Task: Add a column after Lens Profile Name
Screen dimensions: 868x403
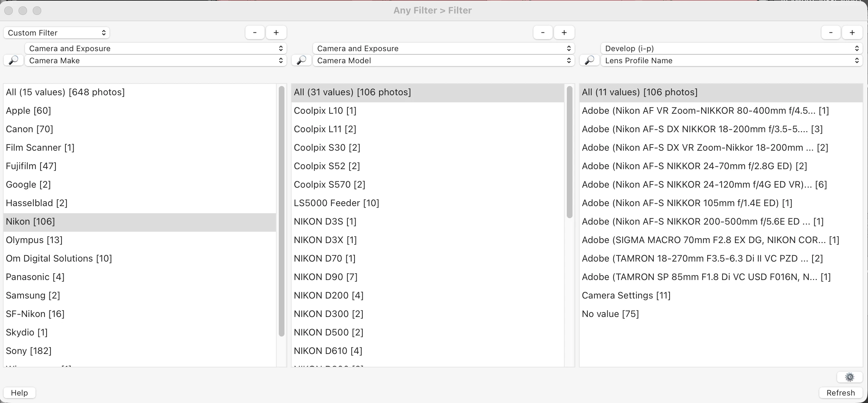Action: click(852, 33)
